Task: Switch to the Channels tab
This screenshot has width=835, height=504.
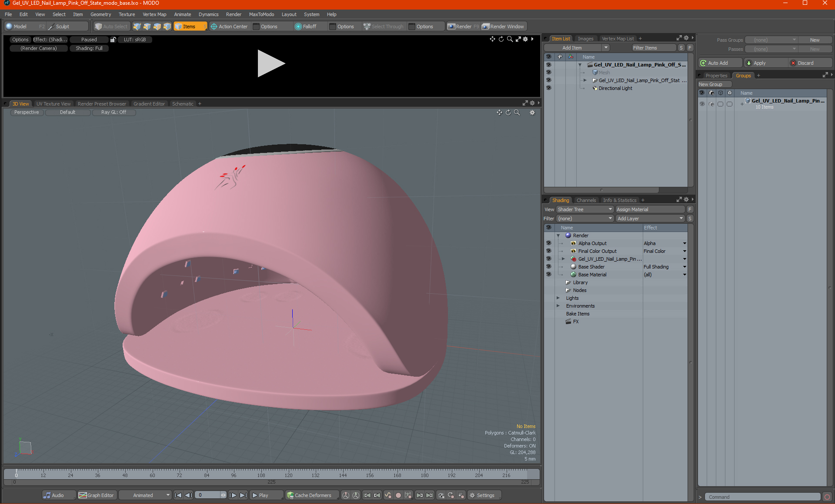Action: pos(586,200)
